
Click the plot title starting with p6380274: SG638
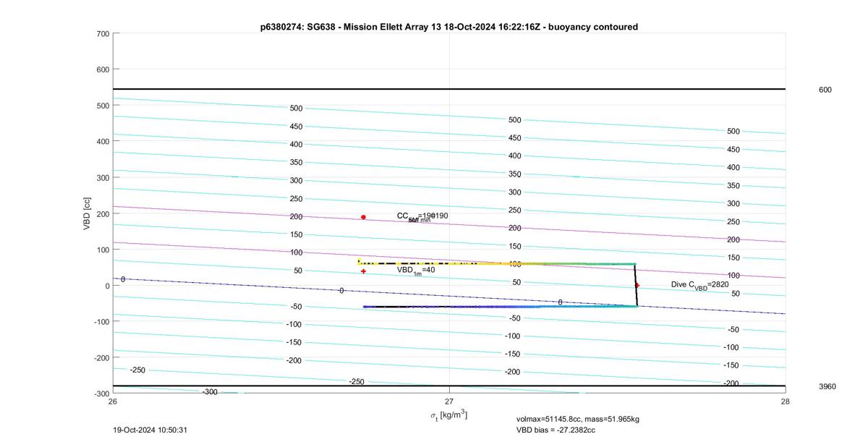point(448,27)
